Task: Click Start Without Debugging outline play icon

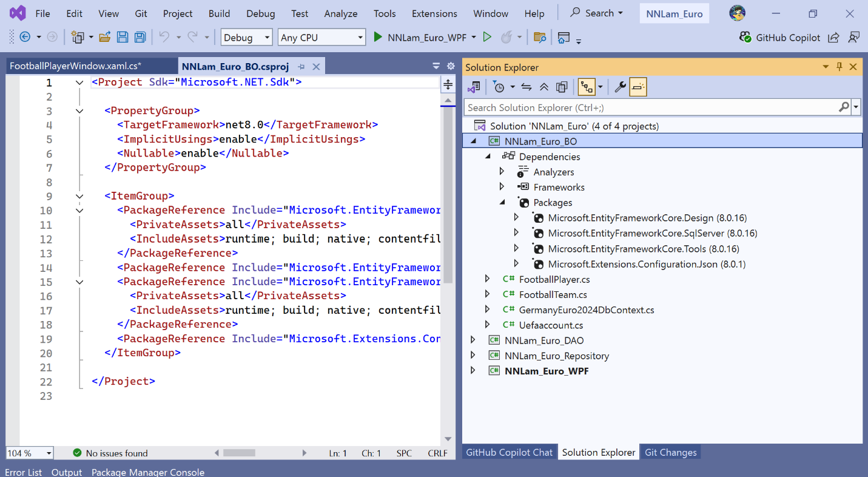Action: coord(486,37)
